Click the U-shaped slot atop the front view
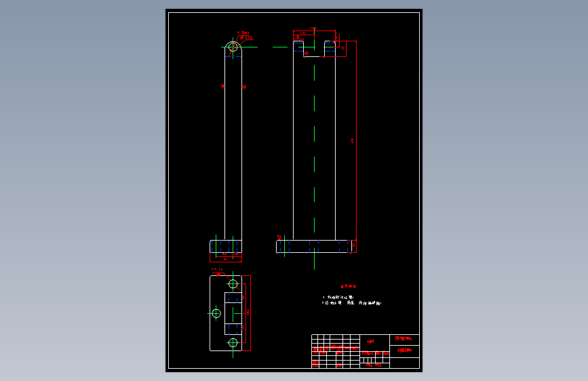Image resolution: width=588 pixels, height=381 pixels. click(314, 49)
